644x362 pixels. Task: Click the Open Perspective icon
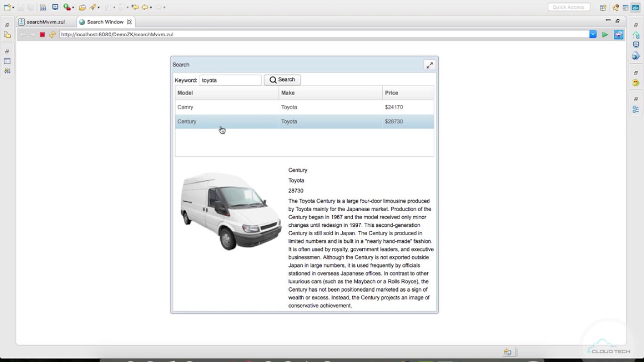tap(603, 8)
